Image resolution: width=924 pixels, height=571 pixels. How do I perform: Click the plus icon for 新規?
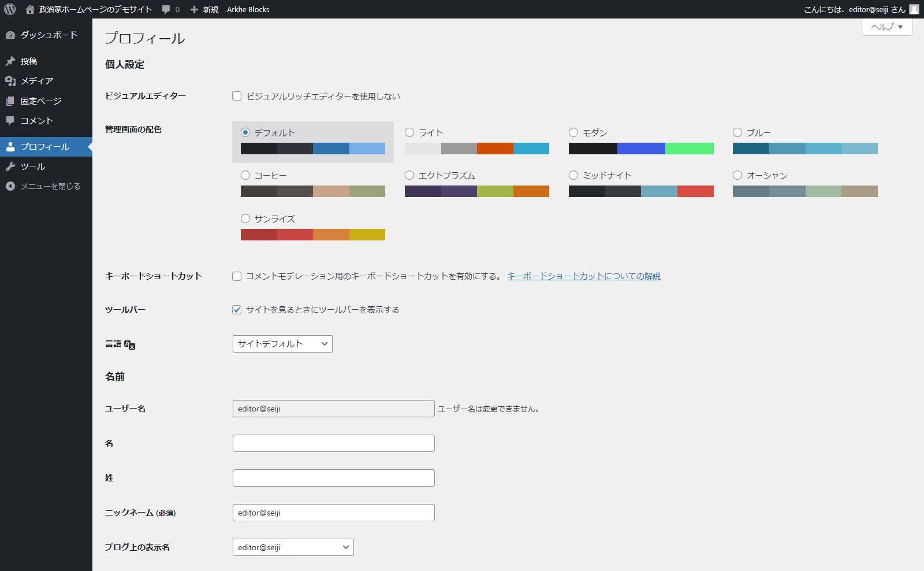(194, 10)
